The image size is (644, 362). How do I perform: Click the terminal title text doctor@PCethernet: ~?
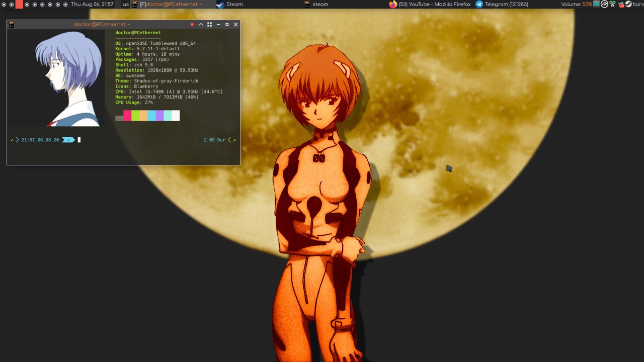102,24
